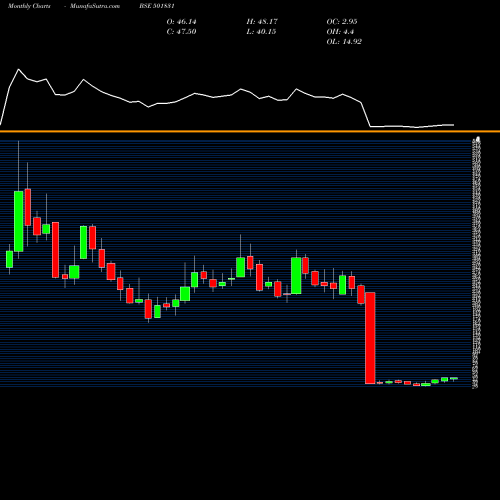Click the highest peak of white line chart
The height and width of the screenshot is (500, 500).
pos(19,69)
